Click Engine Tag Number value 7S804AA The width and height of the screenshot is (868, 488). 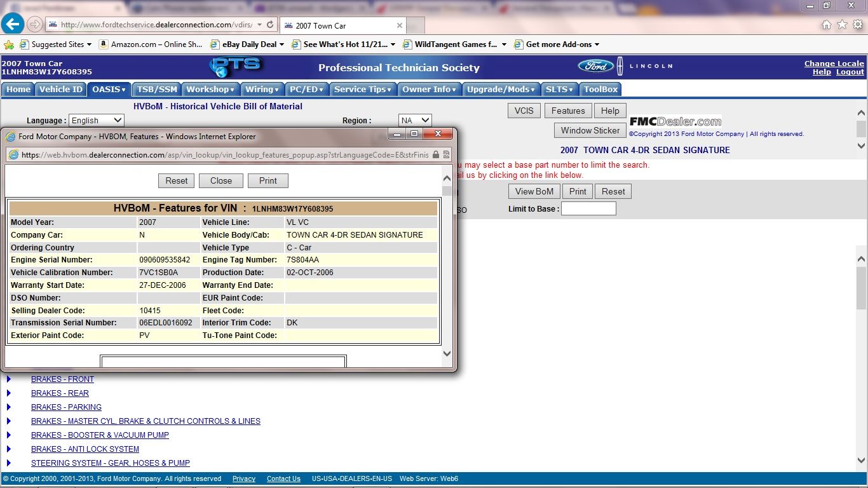point(303,260)
